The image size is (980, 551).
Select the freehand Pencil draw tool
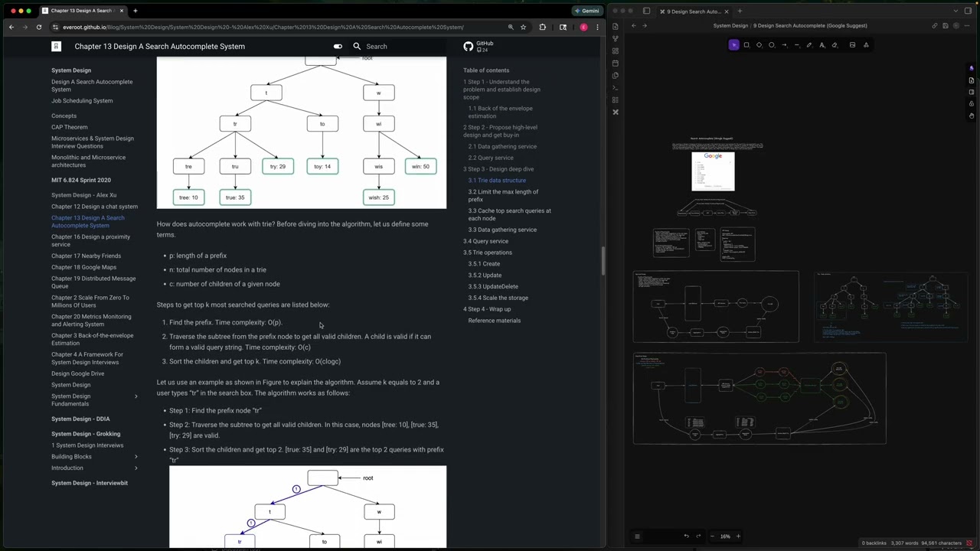pyautogui.click(x=809, y=45)
